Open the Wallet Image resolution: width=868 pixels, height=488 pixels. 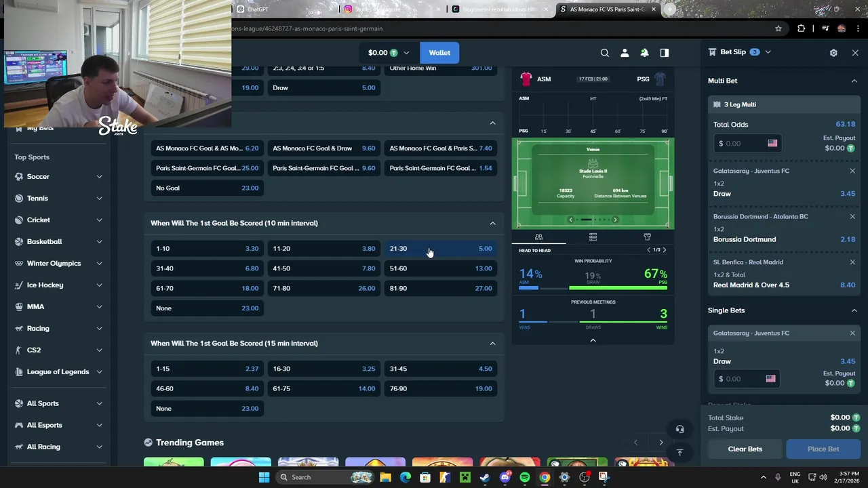coord(439,53)
